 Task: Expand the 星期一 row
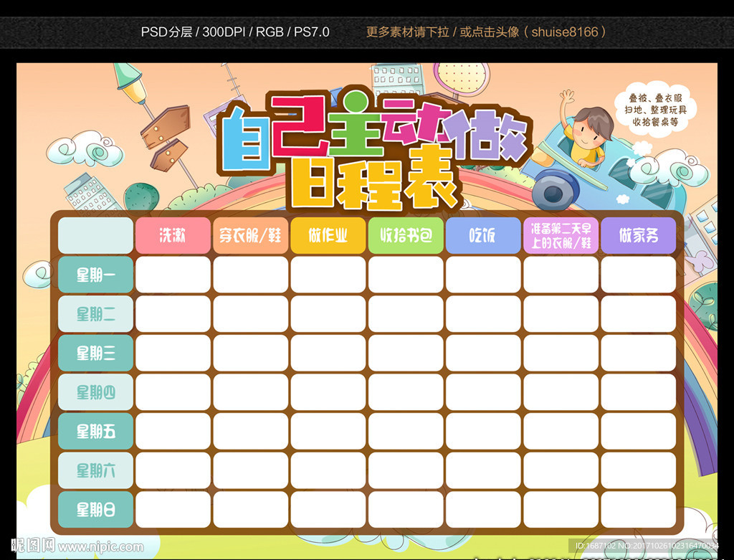[95, 275]
